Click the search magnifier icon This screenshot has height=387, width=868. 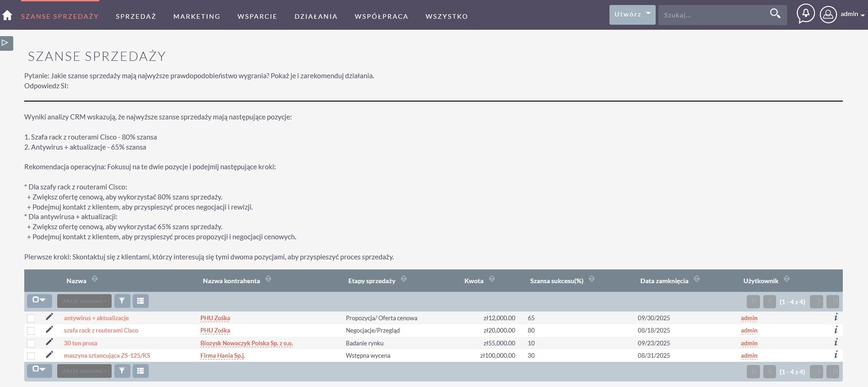coord(775,14)
